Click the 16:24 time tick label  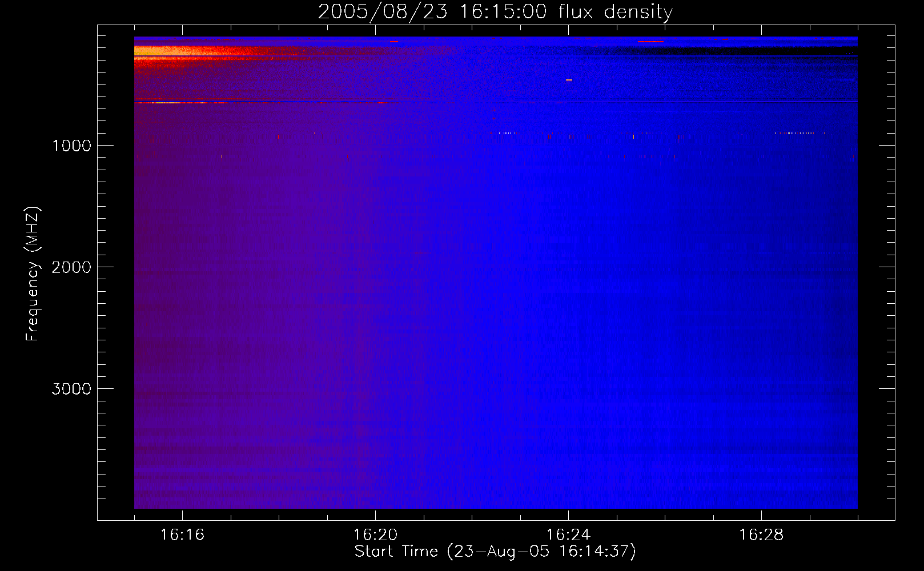tap(568, 535)
